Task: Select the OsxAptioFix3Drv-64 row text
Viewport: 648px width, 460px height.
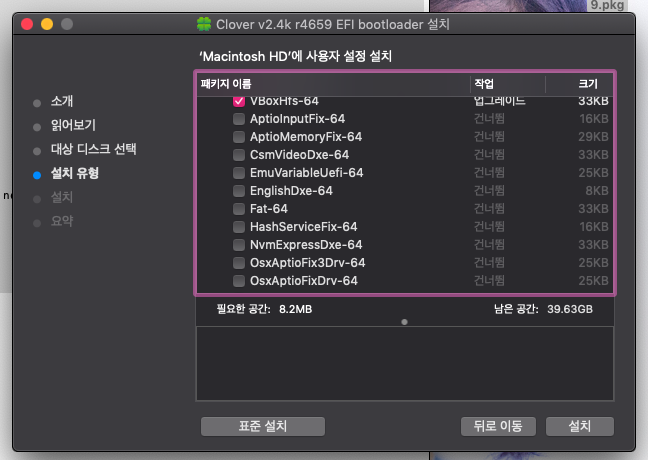Action: point(308,263)
